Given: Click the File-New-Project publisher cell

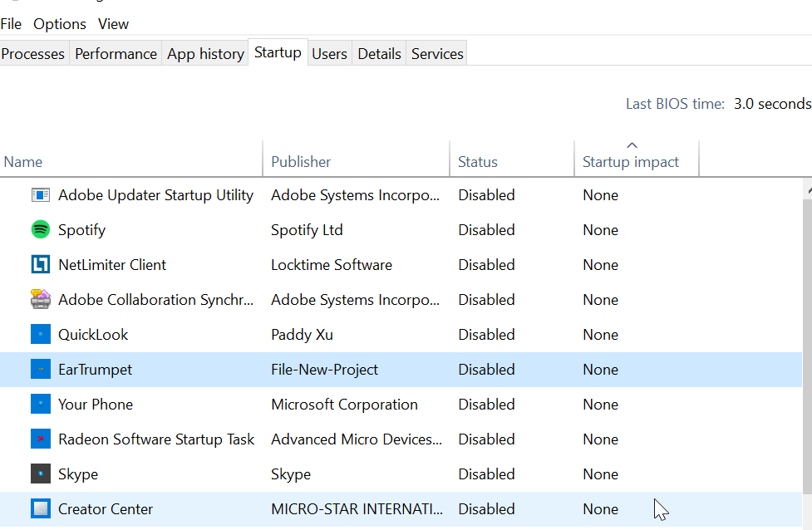Looking at the screenshot, I should pyautogui.click(x=325, y=370).
